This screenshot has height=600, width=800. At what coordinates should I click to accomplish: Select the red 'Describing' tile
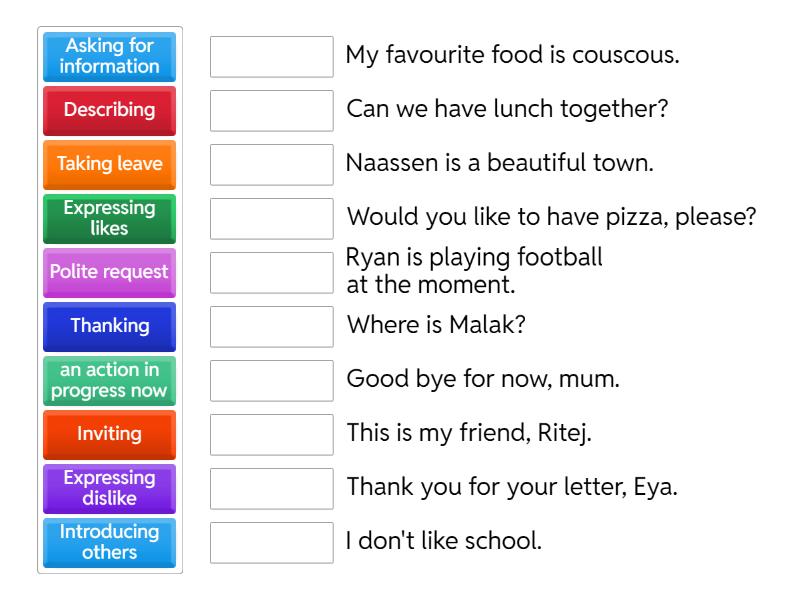[109, 110]
